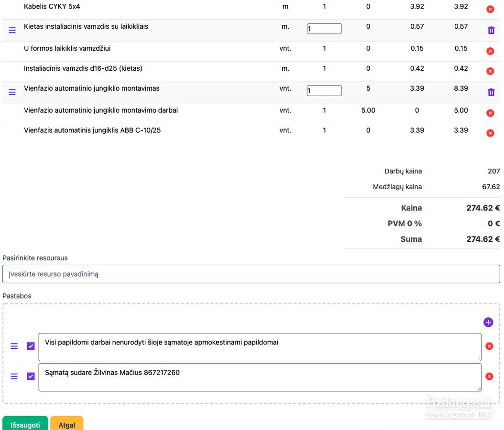This screenshot has height=430, width=504.
Task: Click Išsaugoti to save the estimate
Action: 25,424
